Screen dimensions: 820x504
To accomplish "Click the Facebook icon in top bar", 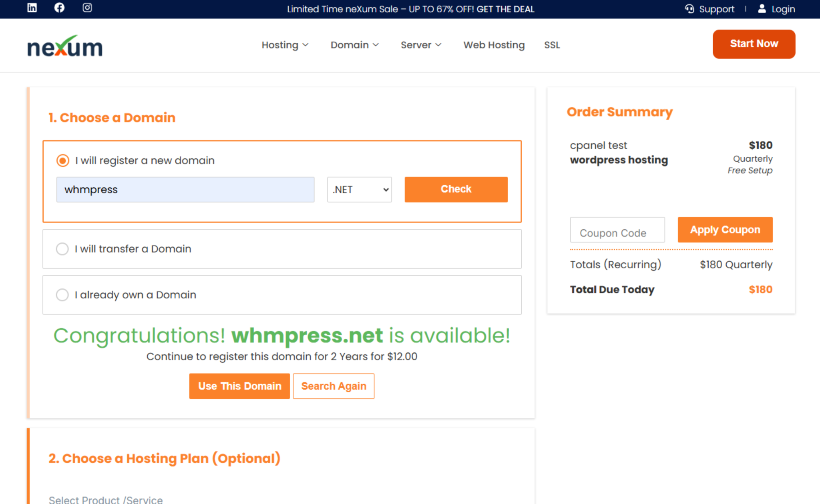I will pos(59,8).
